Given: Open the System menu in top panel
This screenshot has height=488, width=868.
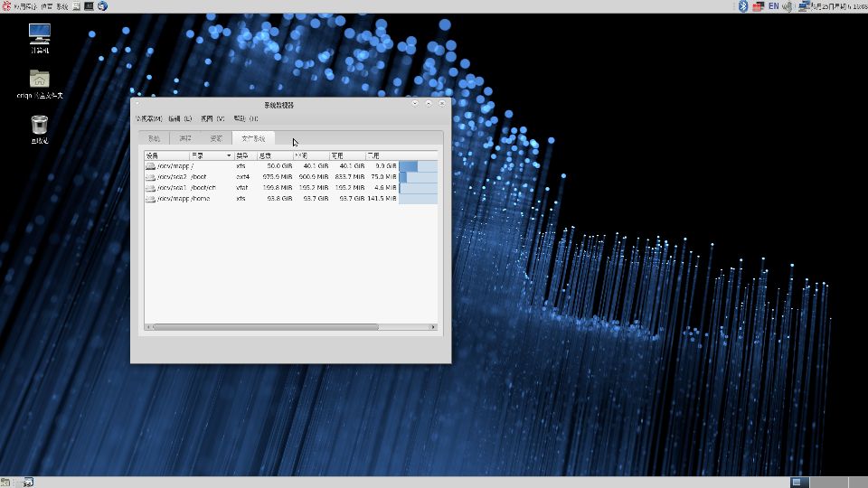Looking at the screenshot, I should (x=62, y=6).
